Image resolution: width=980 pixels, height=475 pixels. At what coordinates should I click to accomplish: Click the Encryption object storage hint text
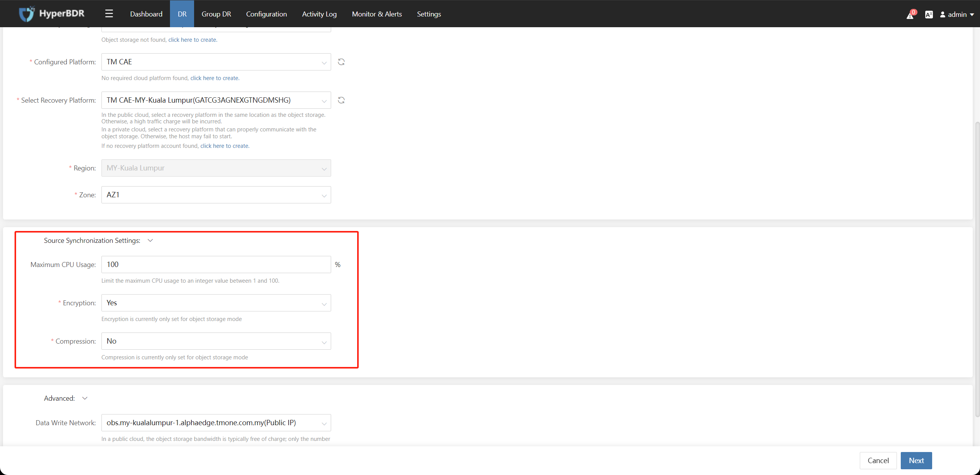[x=171, y=319]
